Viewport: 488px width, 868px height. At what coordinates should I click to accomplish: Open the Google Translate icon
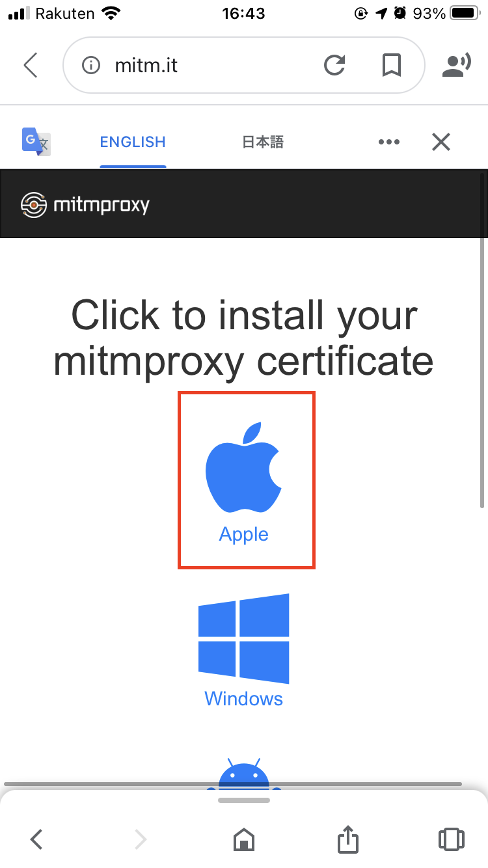coord(36,142)
